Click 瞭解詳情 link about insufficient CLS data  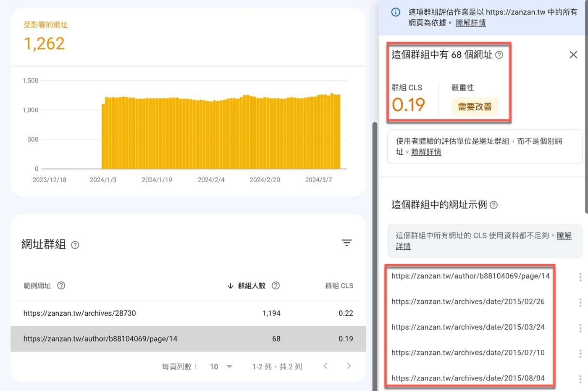483,241
